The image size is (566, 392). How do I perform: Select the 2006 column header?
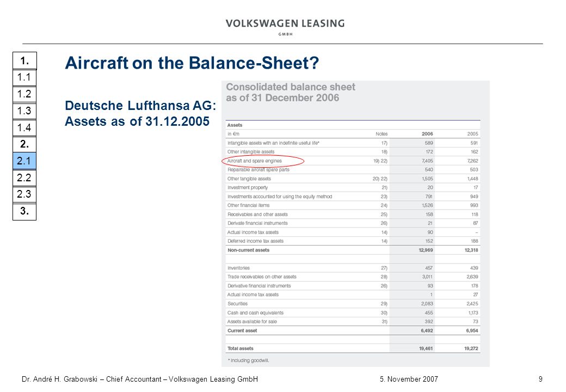pyautogui.click(x=427, y=134)
